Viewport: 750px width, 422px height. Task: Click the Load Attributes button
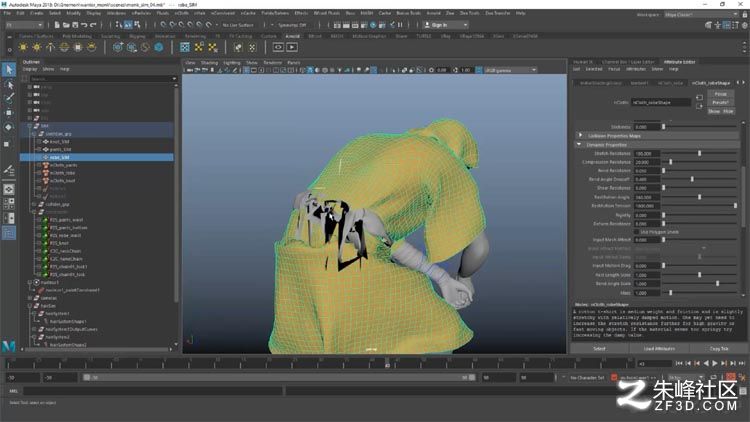point(659,349)
